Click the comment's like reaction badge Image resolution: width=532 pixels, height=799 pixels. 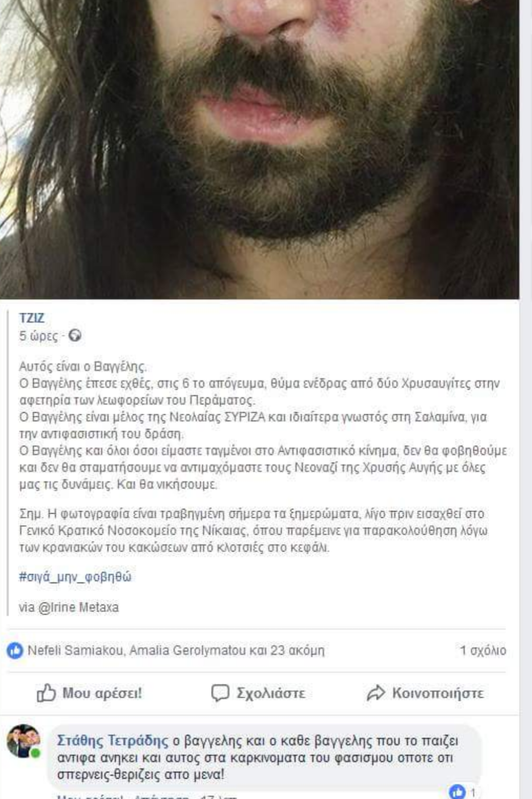tap(462, 792)
